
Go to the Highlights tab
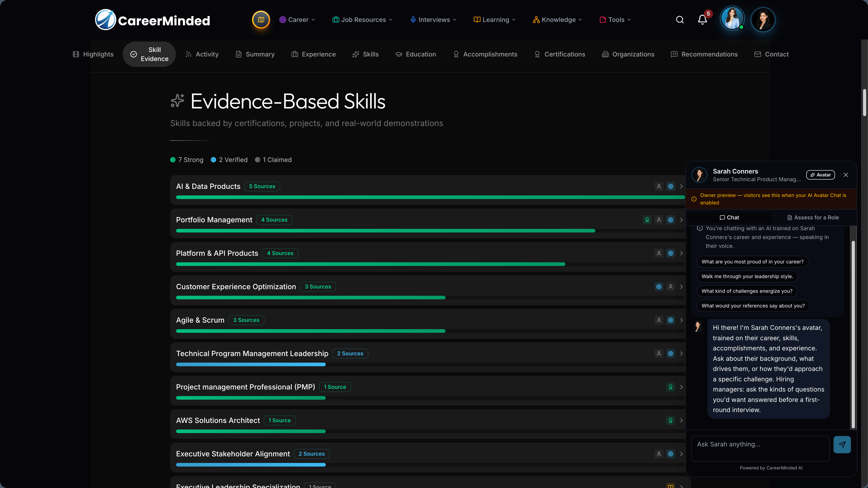(93, 54)
